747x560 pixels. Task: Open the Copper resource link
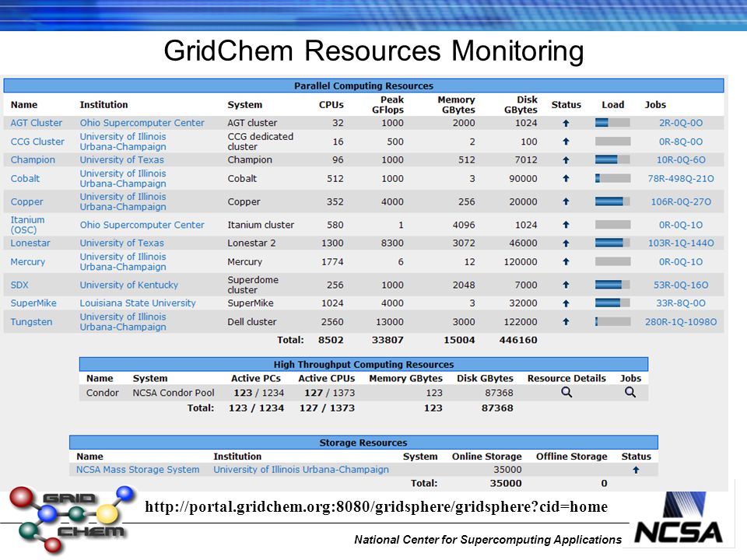click(26, 202)
